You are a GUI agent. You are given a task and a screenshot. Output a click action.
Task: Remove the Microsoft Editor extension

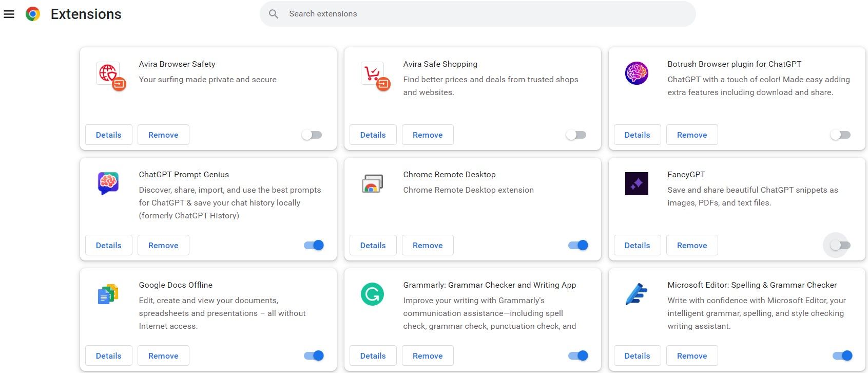[x=692, y=356]
